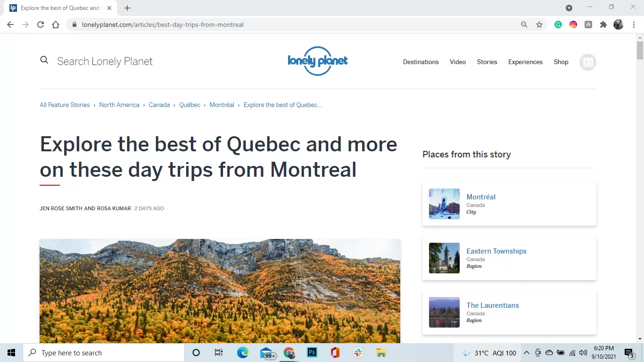Screen dimensions: 644x362
Task: Click the Grammarly extension icon
Action: point(558,25)
